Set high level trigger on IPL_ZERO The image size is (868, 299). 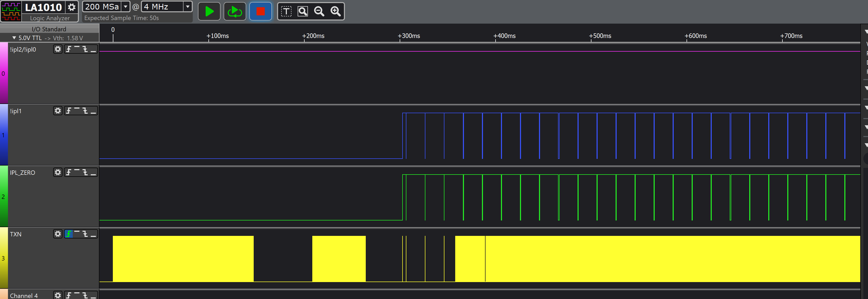coord(77,172)
